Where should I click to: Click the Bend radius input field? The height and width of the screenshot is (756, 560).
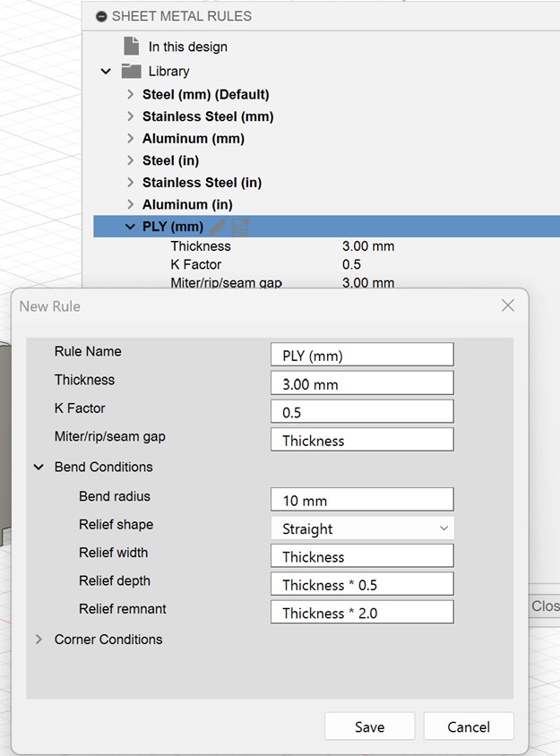(362, 500)
